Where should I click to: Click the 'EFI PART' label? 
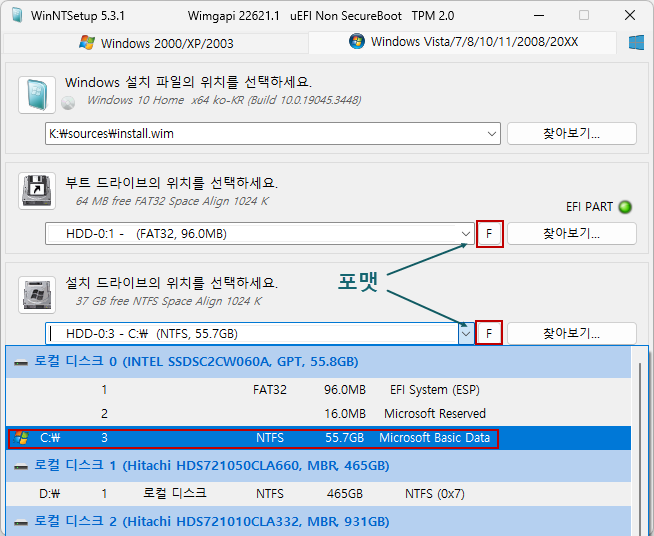tap(589, 207)
